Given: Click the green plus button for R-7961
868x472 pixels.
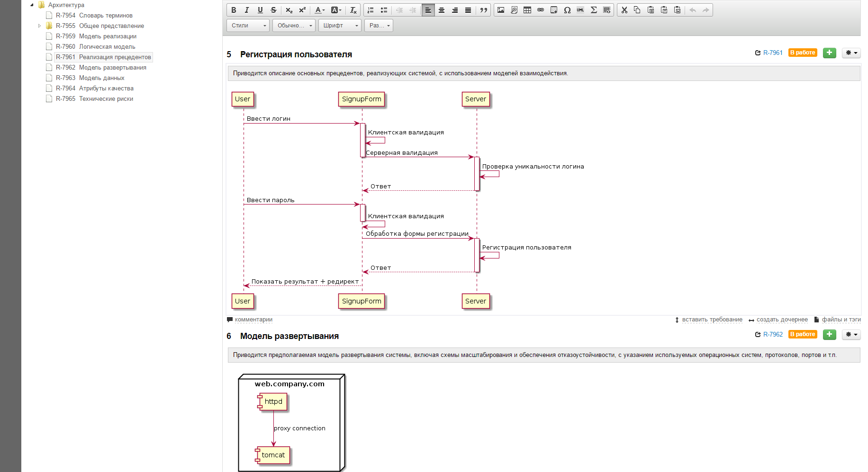Looking at the screenshot, I should (830, 53).
